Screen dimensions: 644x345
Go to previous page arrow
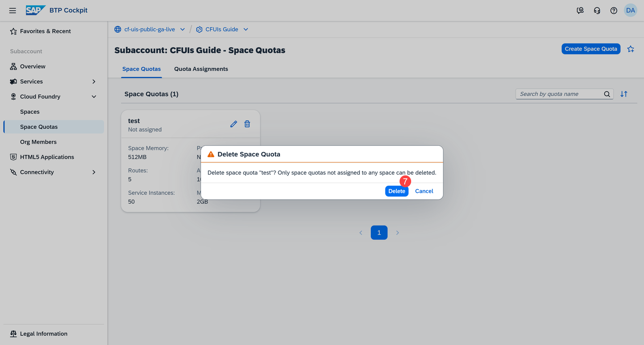tap(361, 233)
